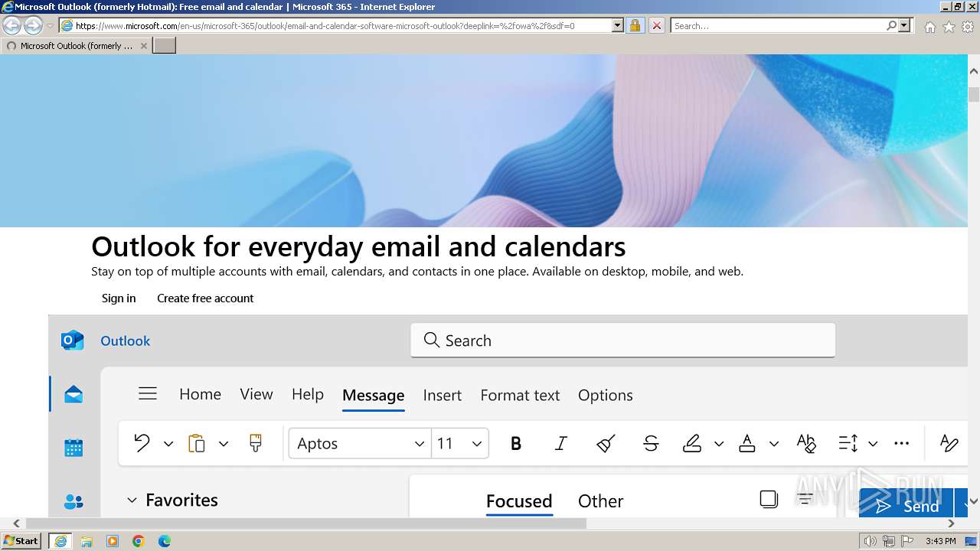Click the filter messages icon

pos(805,499)
